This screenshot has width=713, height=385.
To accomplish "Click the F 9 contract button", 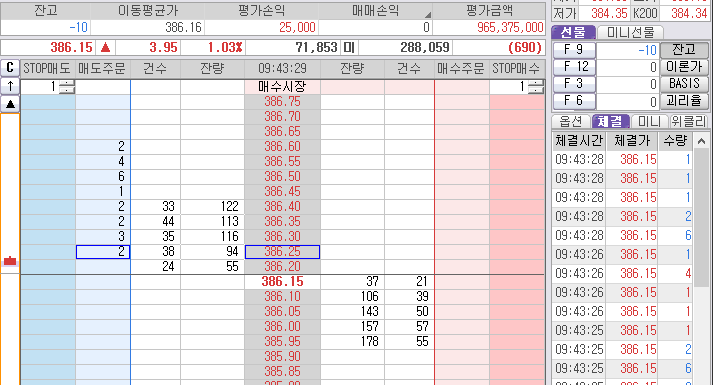I will [x=574, y=50].
